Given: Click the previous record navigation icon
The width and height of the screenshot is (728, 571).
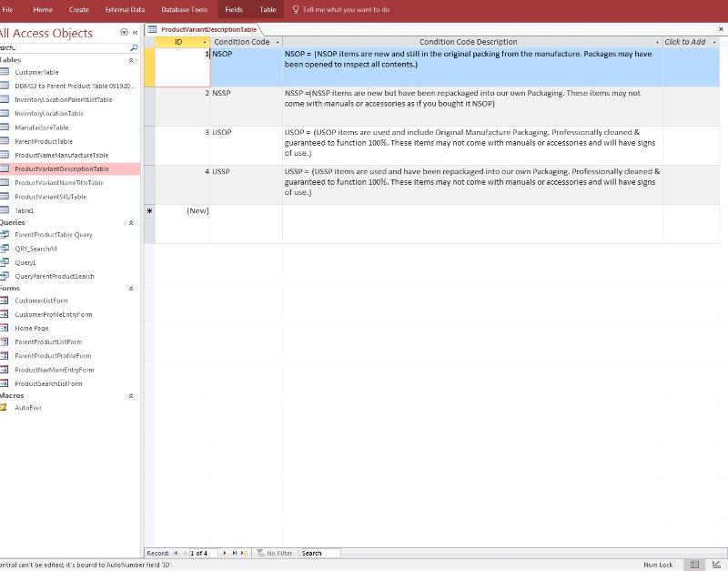Looking at the screenshot, I should [x=185, y=553].
